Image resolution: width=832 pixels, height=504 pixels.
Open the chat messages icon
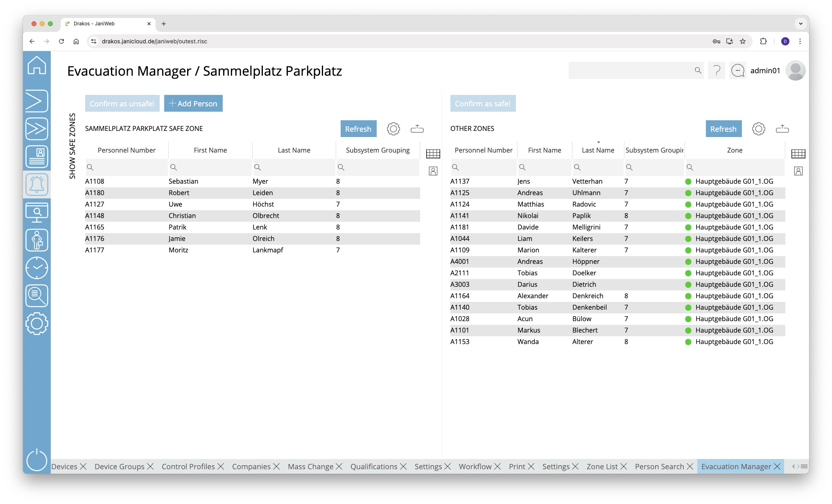click(738, 71)
